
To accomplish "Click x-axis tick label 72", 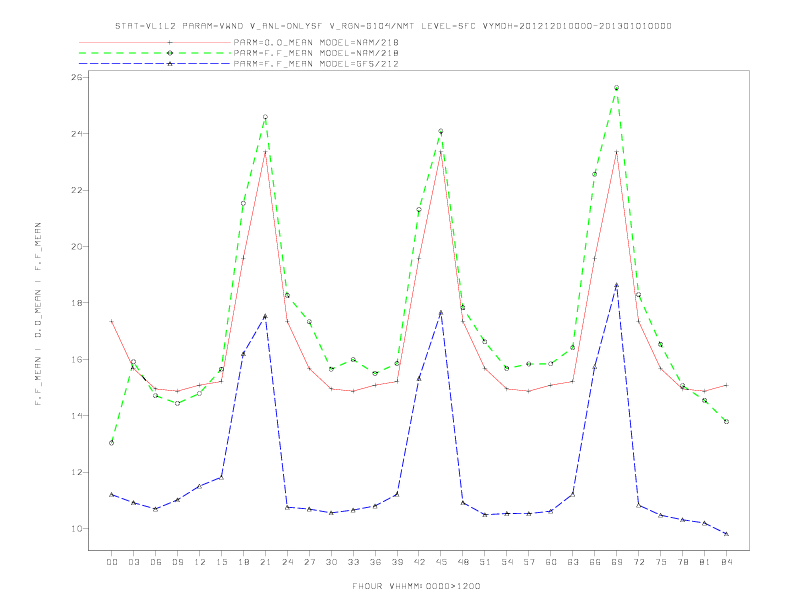I will 638,562.
